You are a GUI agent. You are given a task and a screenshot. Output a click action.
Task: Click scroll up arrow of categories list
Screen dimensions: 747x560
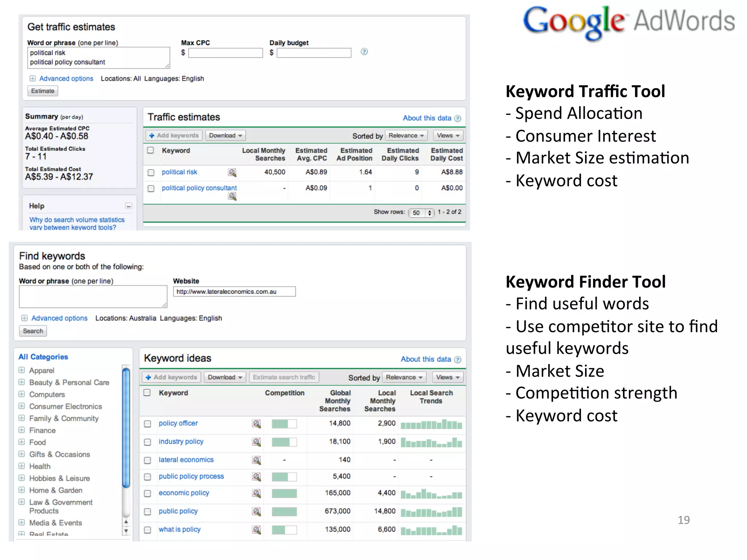click(126, 522)
